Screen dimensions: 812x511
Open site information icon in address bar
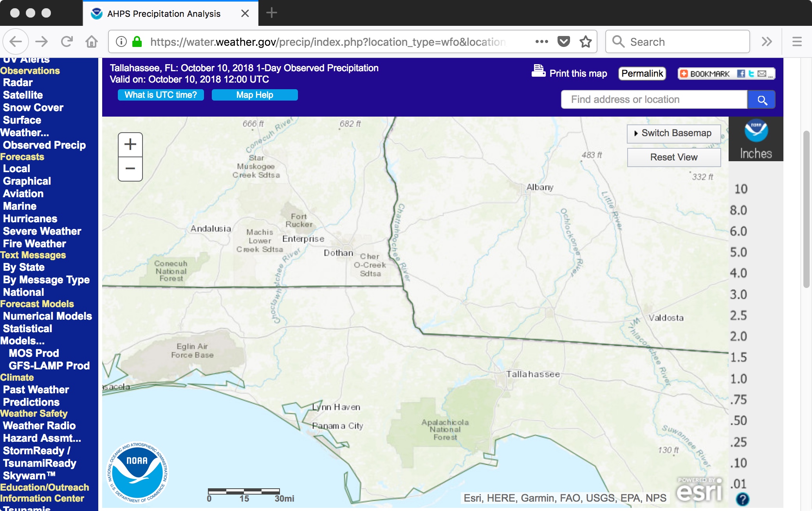(x=121, y=41)
